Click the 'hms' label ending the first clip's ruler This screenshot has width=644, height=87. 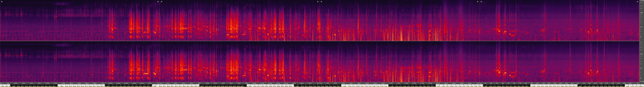(x=158, y=83)
